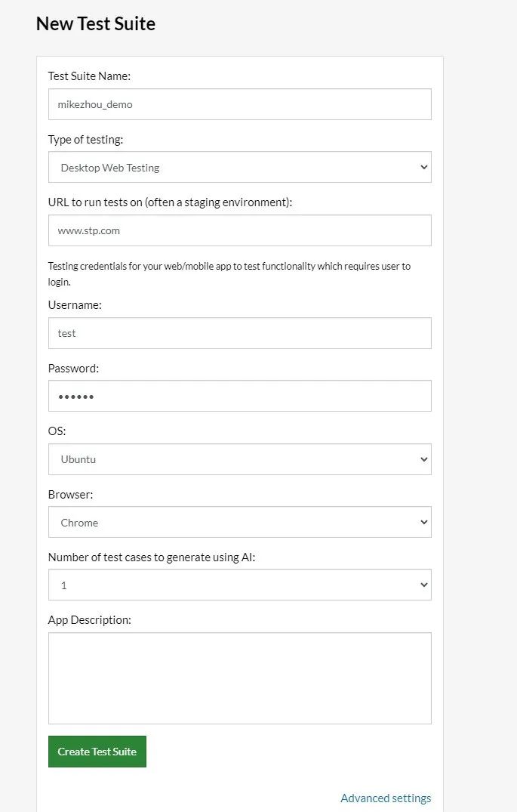Open the Advanced settings link
517x812 pixels.
click(386, 798)
